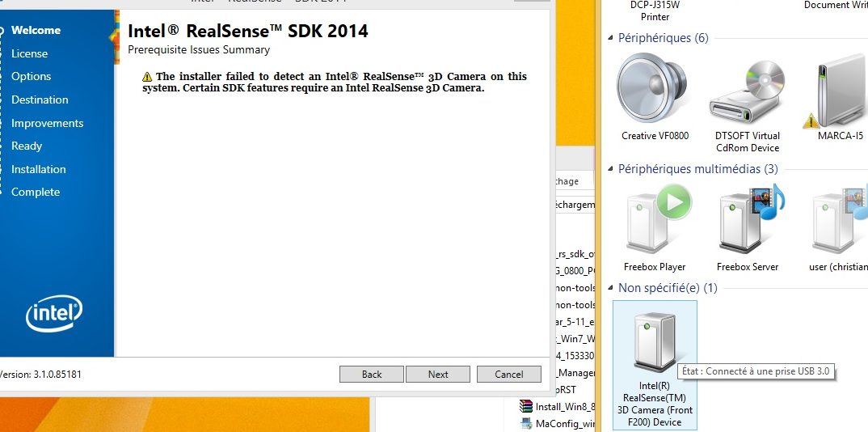868x432 pixels.
Task: Go to the Installation step
Action: [38, 169]
